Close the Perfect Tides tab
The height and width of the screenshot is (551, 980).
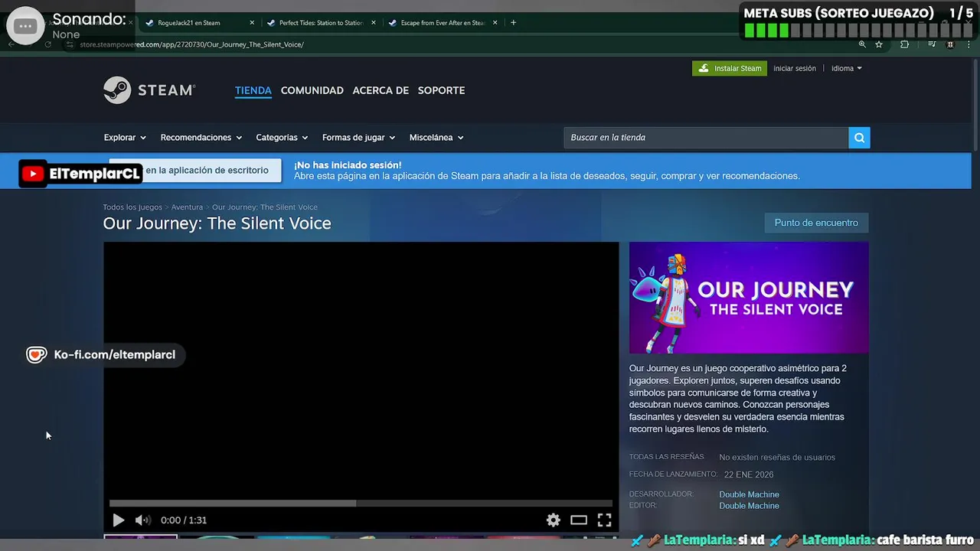pos(374,23)
